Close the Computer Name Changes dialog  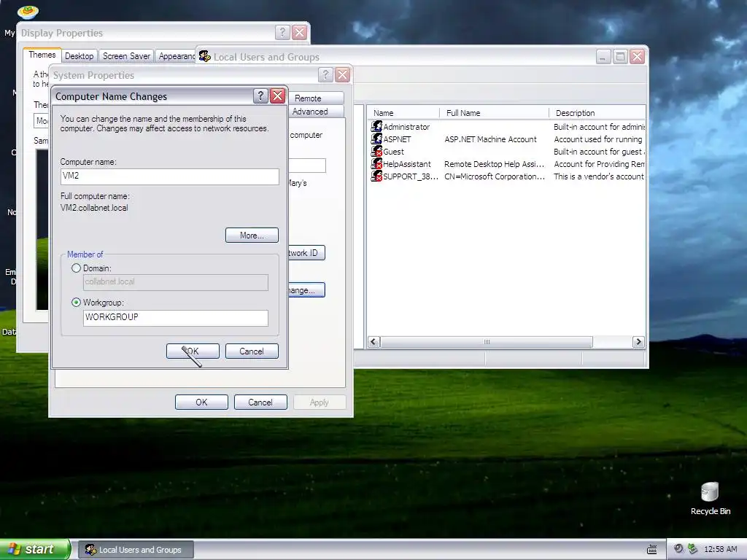pyautogui.click(x=277, y=96)
